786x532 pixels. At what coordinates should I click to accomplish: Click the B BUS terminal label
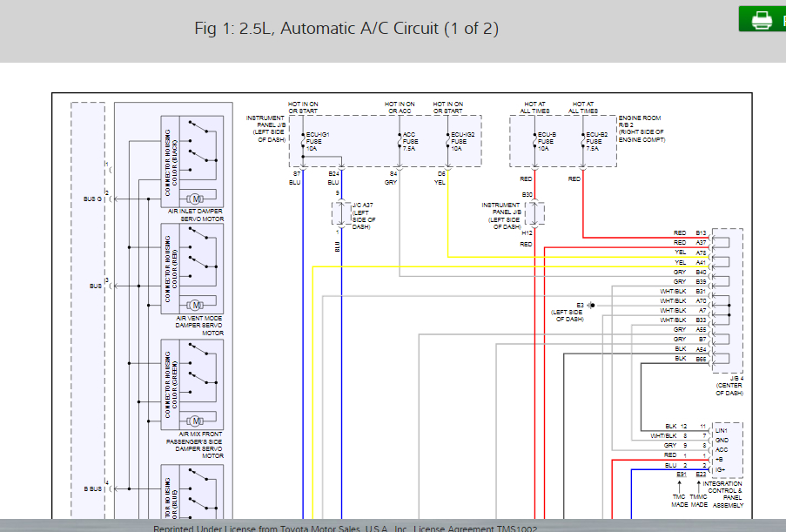coord(93,488)
